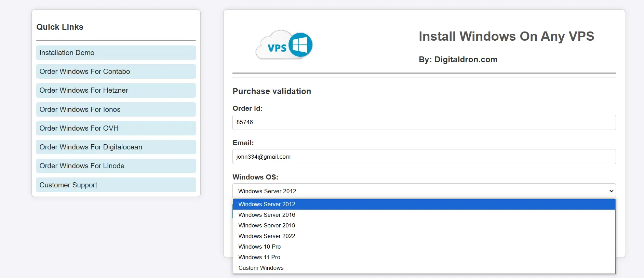Image resolution: width=644 pixels, height=278 pixels.
Task: Click the Quick Links heading
Action: [x=60, y=27]
